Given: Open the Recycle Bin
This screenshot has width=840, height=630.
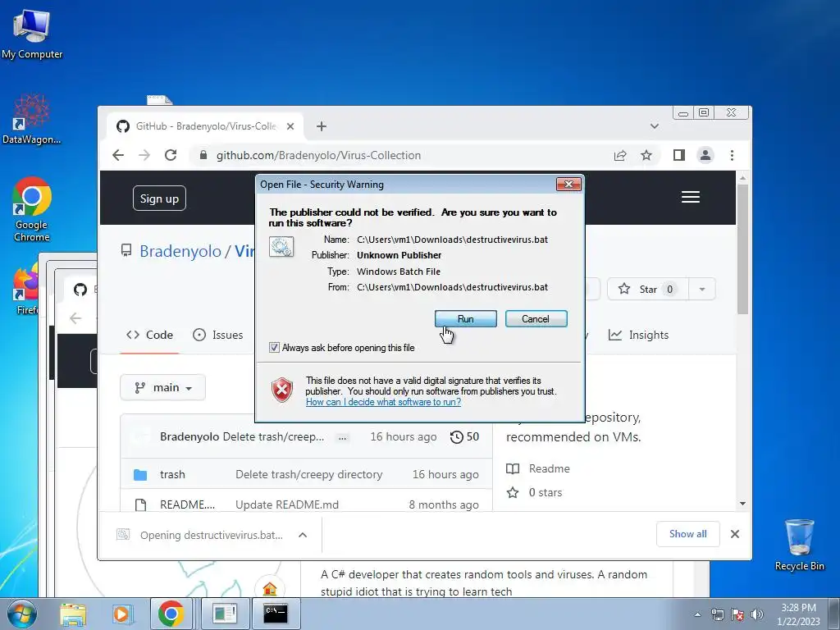Looking at the screenshot, I should point(799,545).
